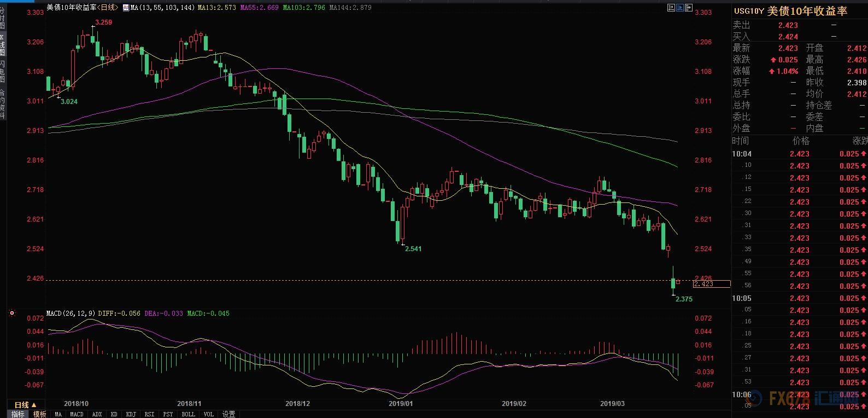Viewport: 868px width, 418px height.
Task: Click the 2018/12 date label on time axis
Action: pyautogui.click(x=298, y=403)
